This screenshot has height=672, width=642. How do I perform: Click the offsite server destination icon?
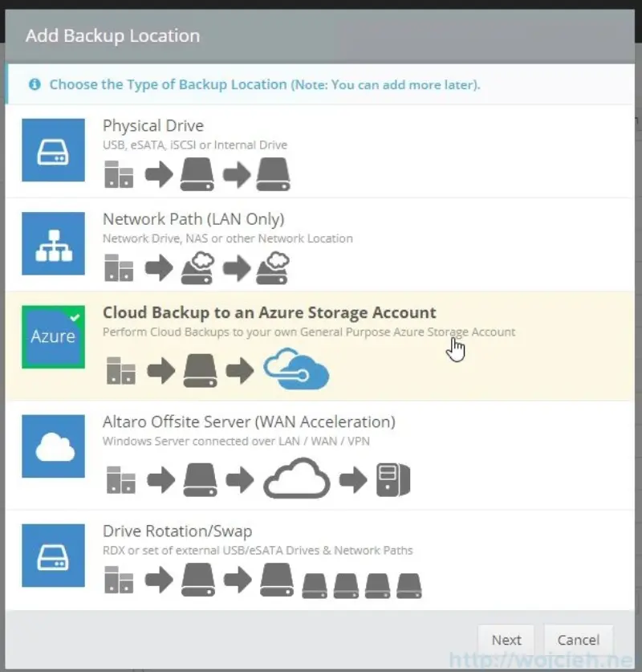[x=393, y=480]
